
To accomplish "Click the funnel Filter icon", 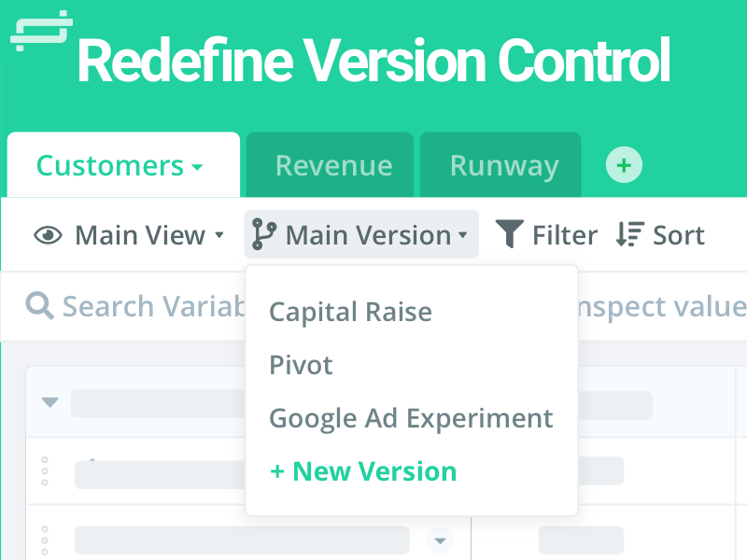I will pyautogui.click(x=509, y=234).
